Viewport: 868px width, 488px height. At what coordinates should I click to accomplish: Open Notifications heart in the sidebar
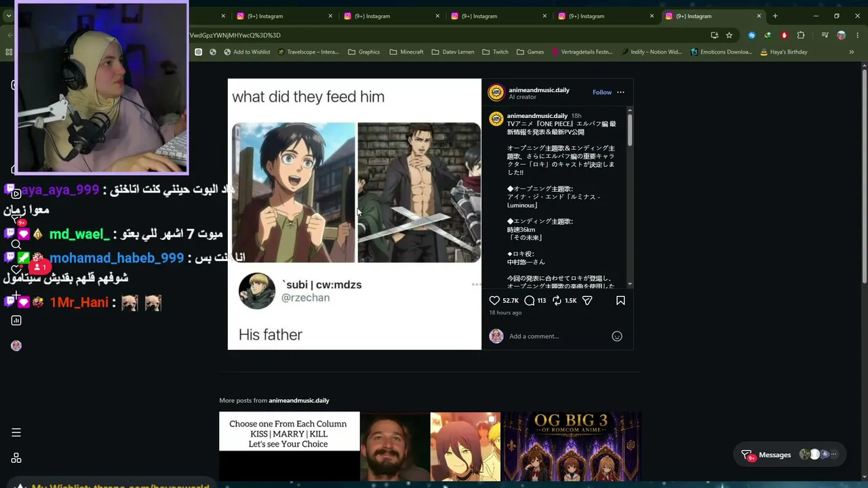pos(16,270)
